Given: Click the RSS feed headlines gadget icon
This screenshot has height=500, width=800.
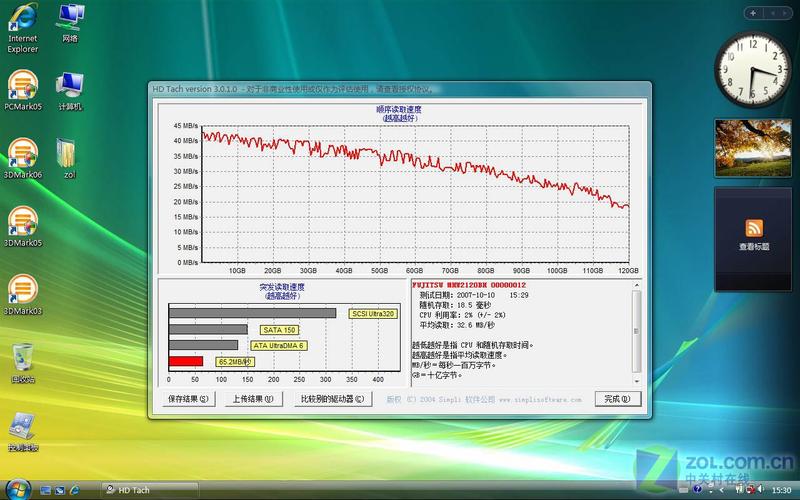Looking at the screenshot, I should (754, 228).
